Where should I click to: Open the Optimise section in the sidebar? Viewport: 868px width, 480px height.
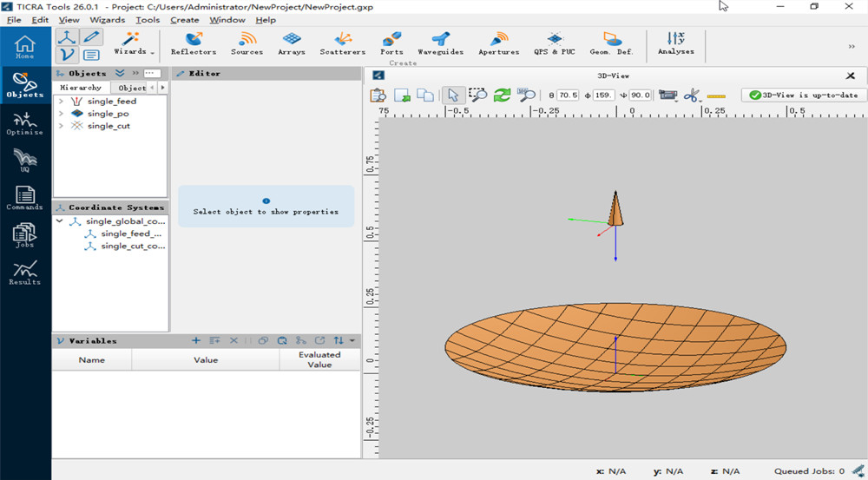click(x=25, y=122)
